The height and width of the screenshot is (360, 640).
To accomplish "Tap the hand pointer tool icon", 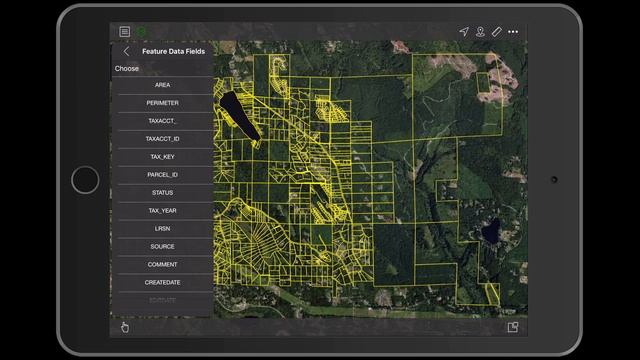I will coord(125,327).
